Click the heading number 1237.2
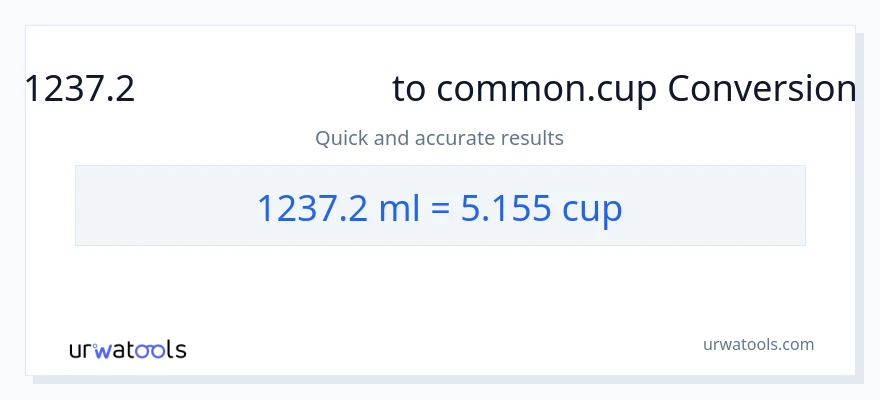The width and height of the screenshot is (880, 400). click(80, 90)
